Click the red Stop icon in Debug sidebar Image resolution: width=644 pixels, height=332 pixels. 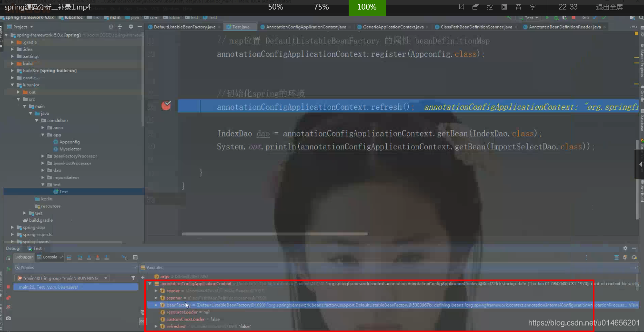coord(8,287)
